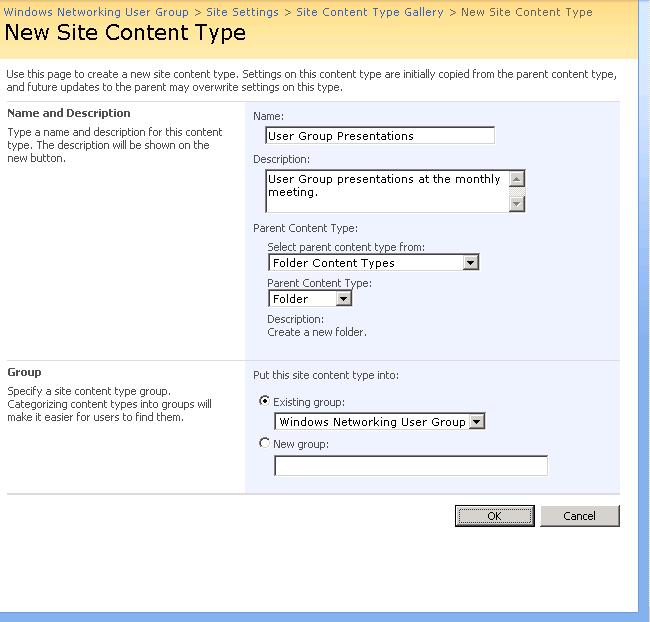Click the Name and Description section heading
The image size is (650, 622).
click(69, 113)
